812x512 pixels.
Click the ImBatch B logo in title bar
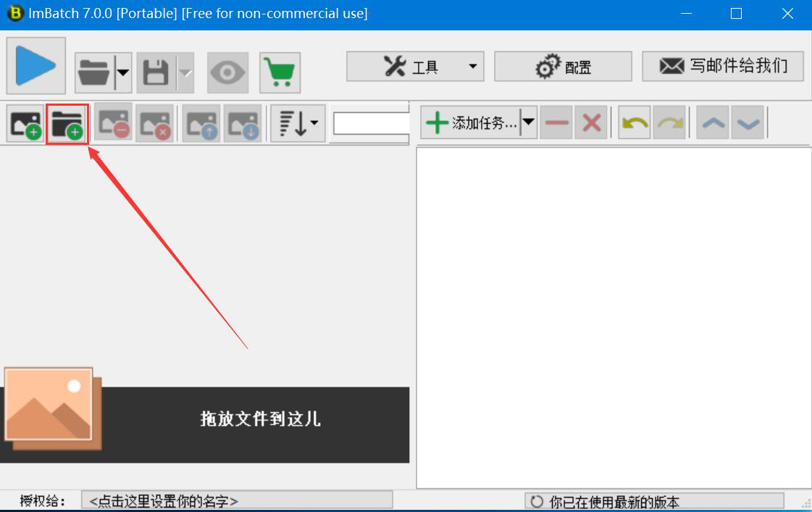[x=15, y=13]
